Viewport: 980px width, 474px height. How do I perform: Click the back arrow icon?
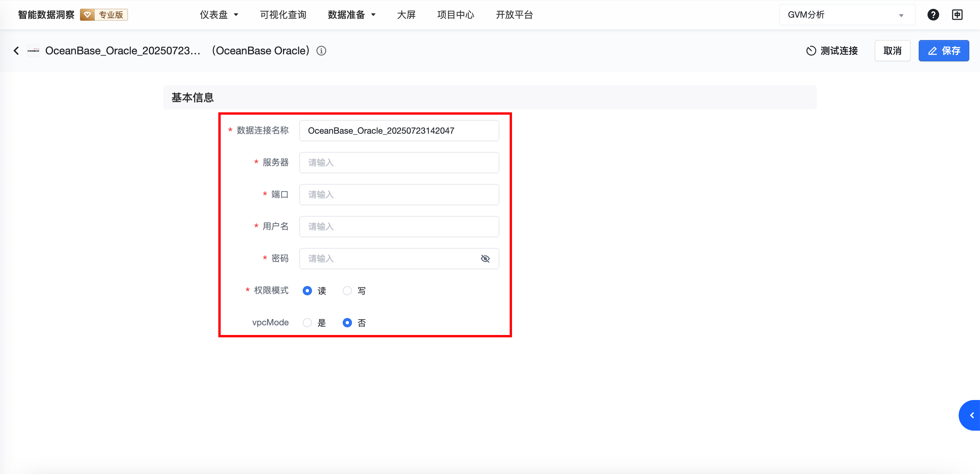pyautogui.click(x=16, y=51)
